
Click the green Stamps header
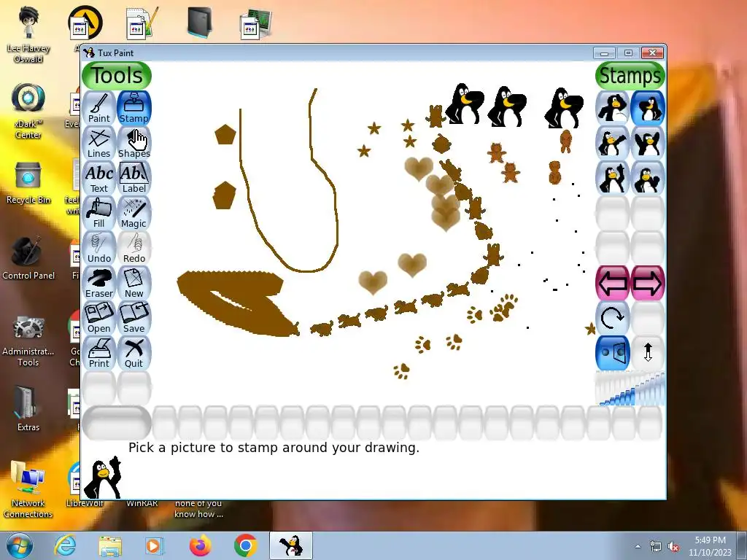(630, 76)
